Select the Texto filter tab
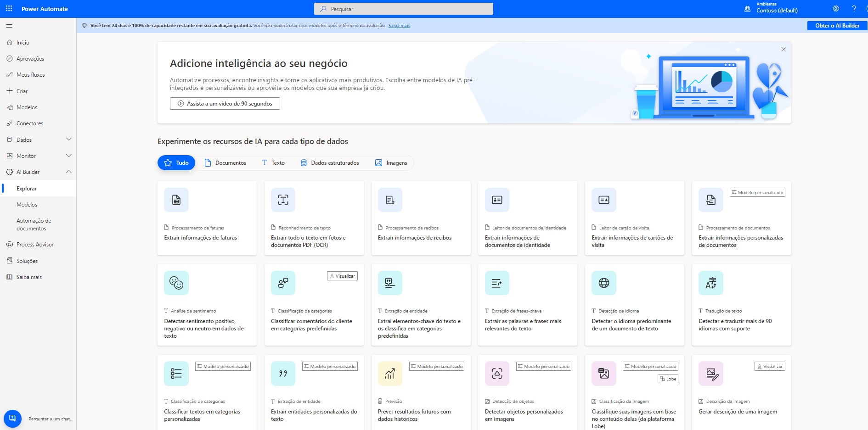Screen dimensions: 868x430 click(273, 163)
